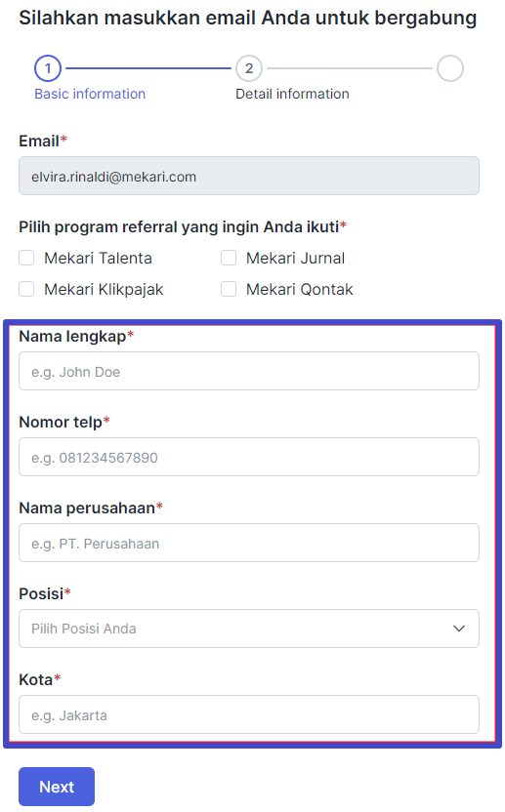
Task: Tick the Mekari Jurnal checkbox
Action: 229,258
